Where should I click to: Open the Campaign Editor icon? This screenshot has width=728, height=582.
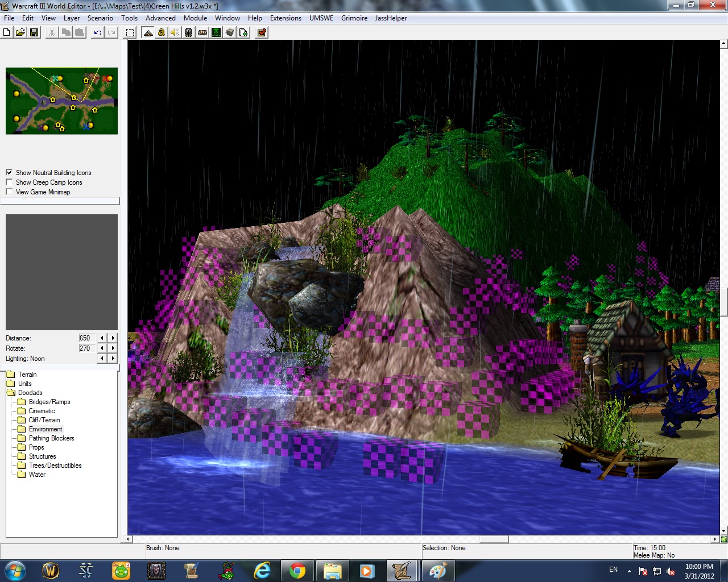tap(202, 32)
